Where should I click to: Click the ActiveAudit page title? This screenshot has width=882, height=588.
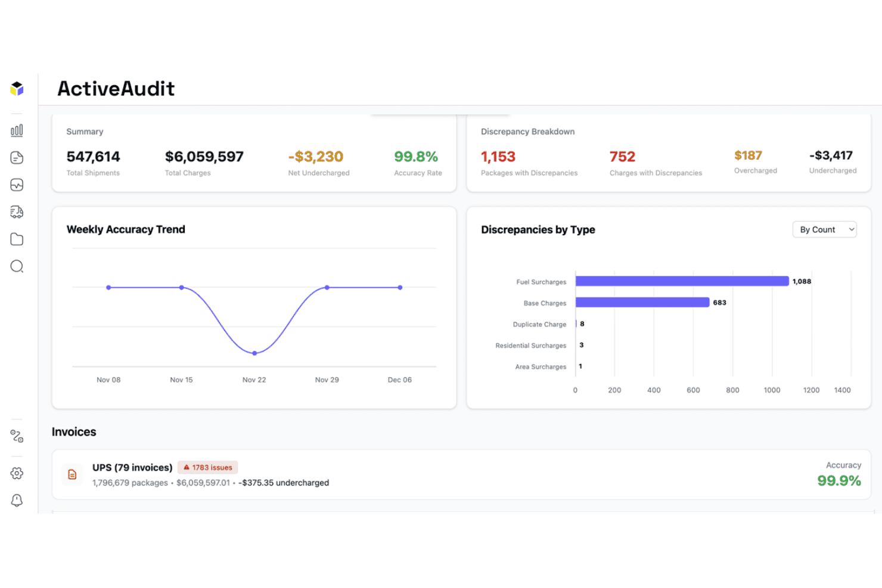click(x=116, y=89)
